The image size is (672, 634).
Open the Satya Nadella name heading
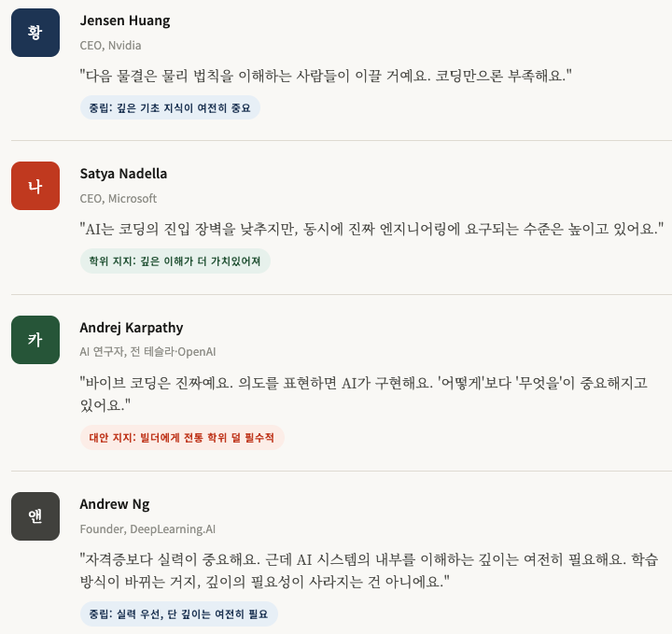point(123,174)
